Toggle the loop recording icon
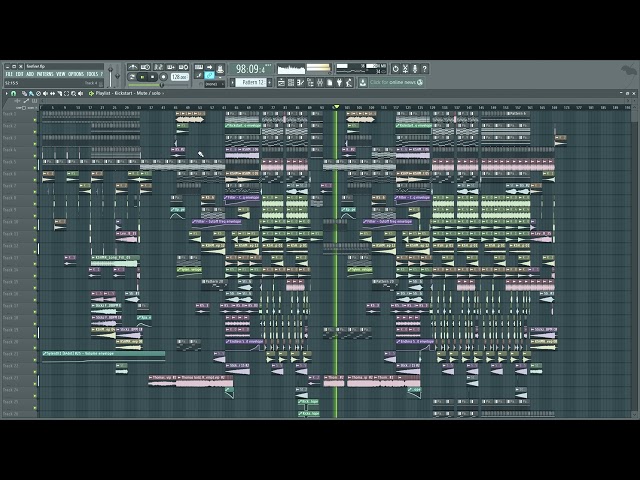The width and height of the screenshot is (640, 480). (x=183, y=67)
